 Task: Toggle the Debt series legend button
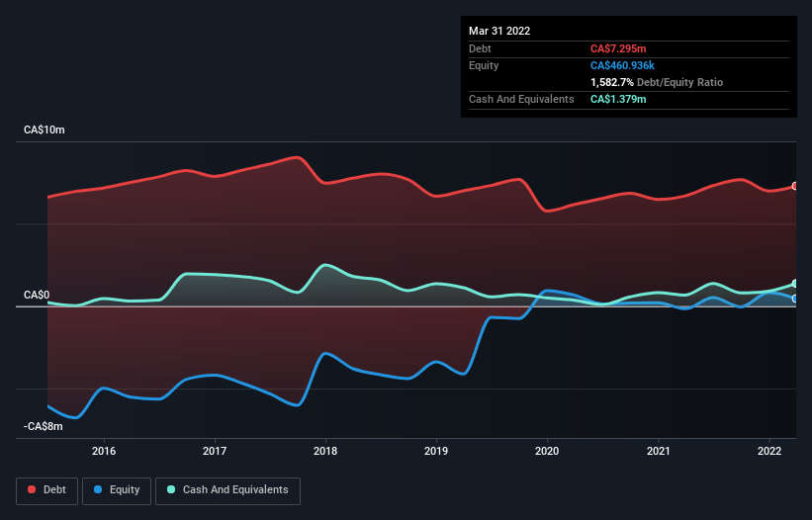click(46, 490)
